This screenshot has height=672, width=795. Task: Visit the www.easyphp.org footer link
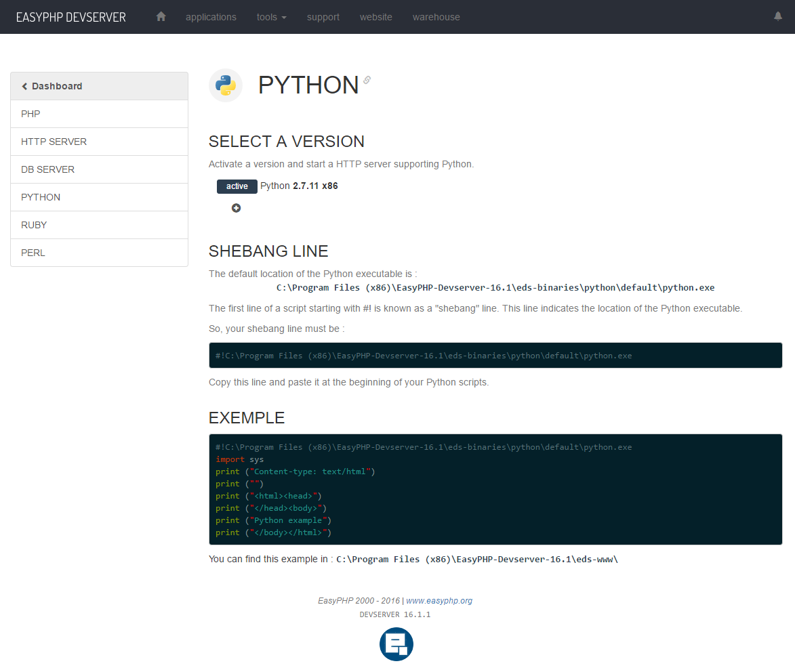(x=439, y=601)
